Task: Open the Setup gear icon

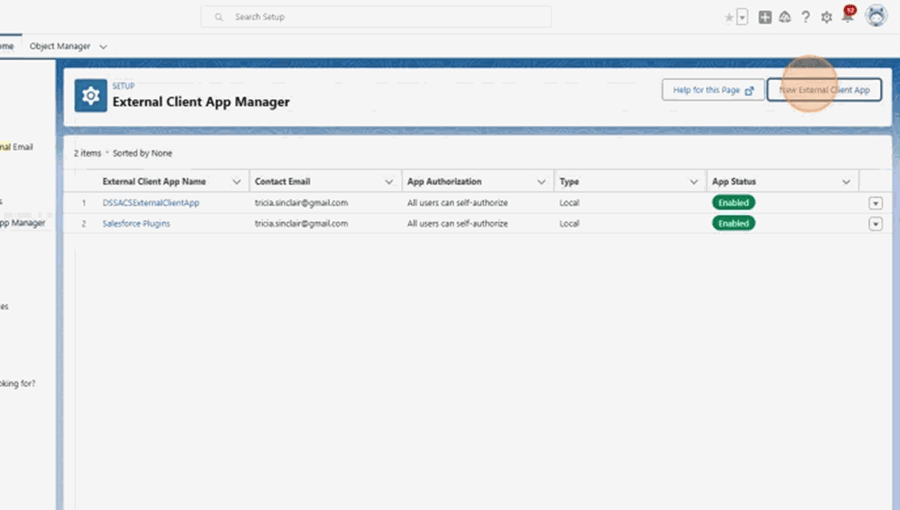Action: coord(826,17)
